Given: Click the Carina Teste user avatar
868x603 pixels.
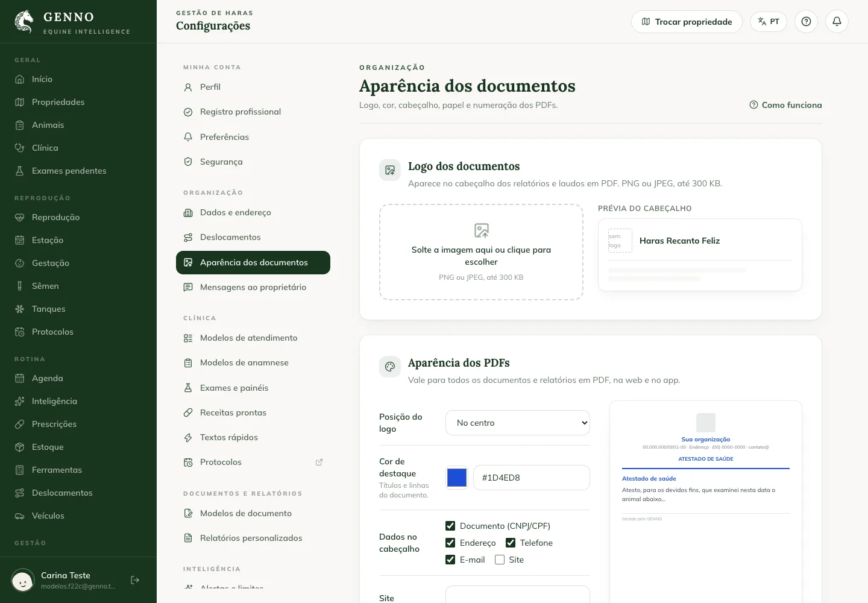Looking at the screenshot, I should (23, 581).
